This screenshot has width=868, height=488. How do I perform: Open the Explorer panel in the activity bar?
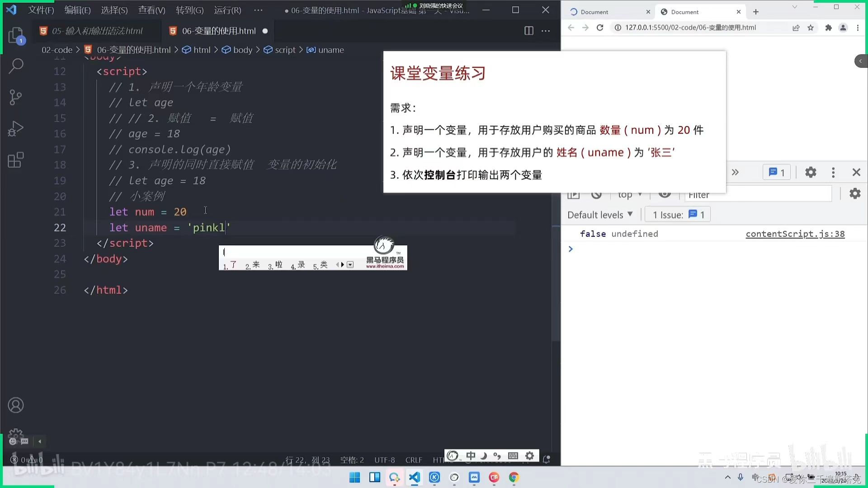pos(16,35)
